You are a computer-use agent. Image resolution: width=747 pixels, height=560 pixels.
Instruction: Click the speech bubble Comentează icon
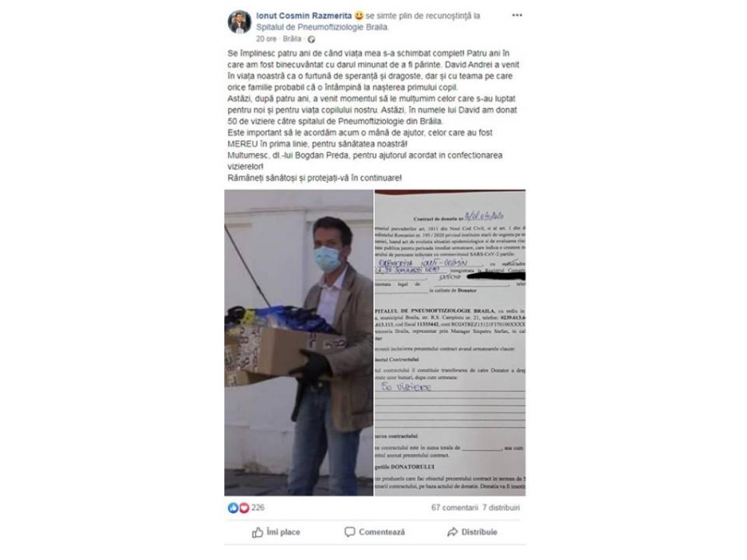tap(350, 532)
